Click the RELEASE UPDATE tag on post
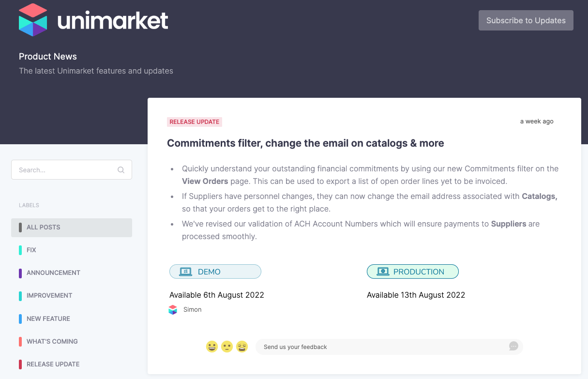 195,122
